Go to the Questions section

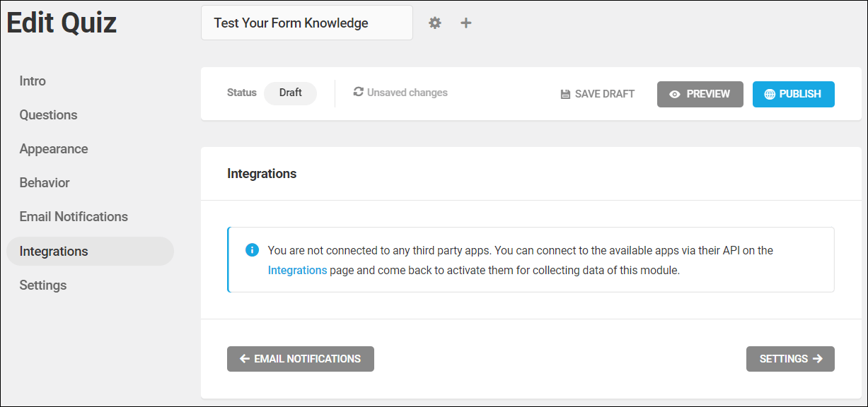48,115
